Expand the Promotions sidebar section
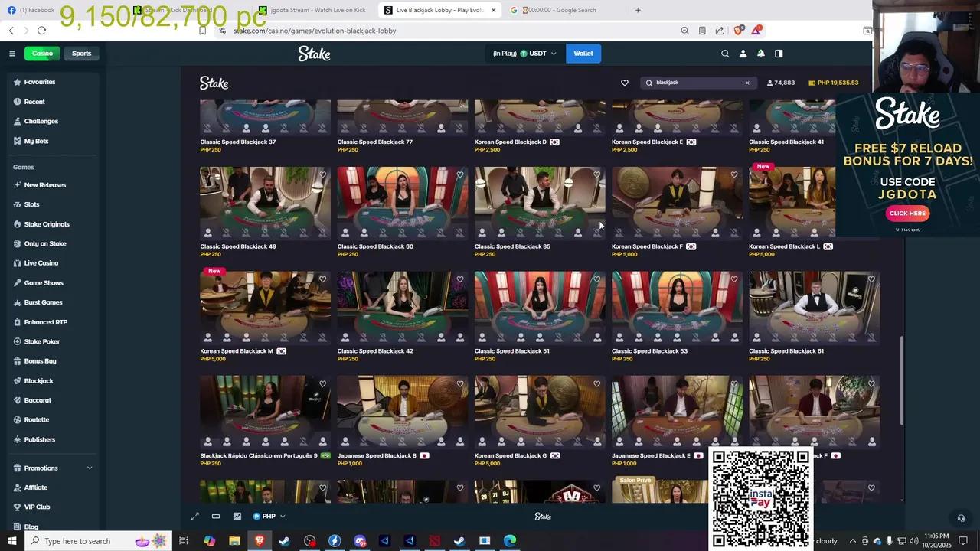Image resolution: width=980 pixels, height=551 pixels. (89, 468)
